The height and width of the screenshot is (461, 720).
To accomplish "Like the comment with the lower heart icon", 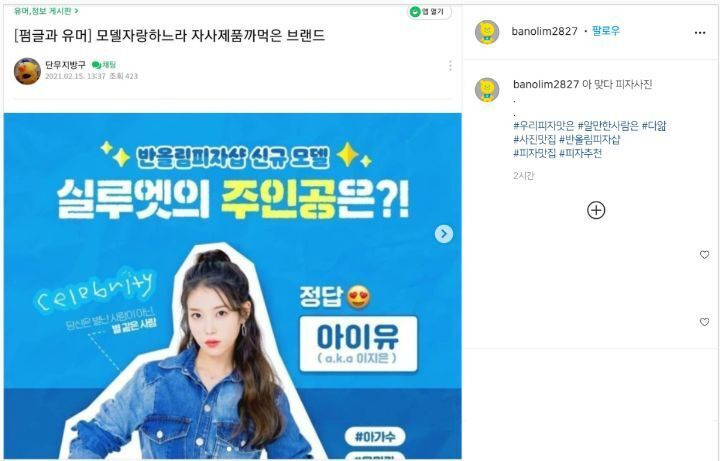I will coord(704,322).
